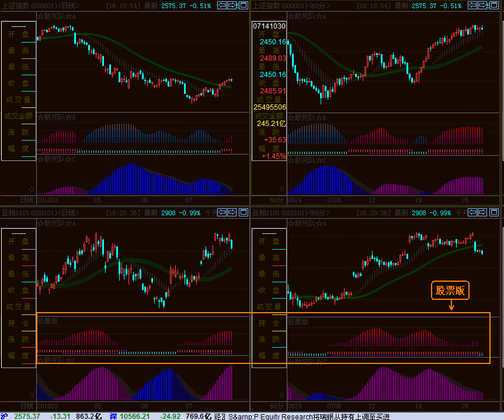Click 60分 period label below 豆粕1101 chart
Screen dimensions: 504x420
(277, 406)
